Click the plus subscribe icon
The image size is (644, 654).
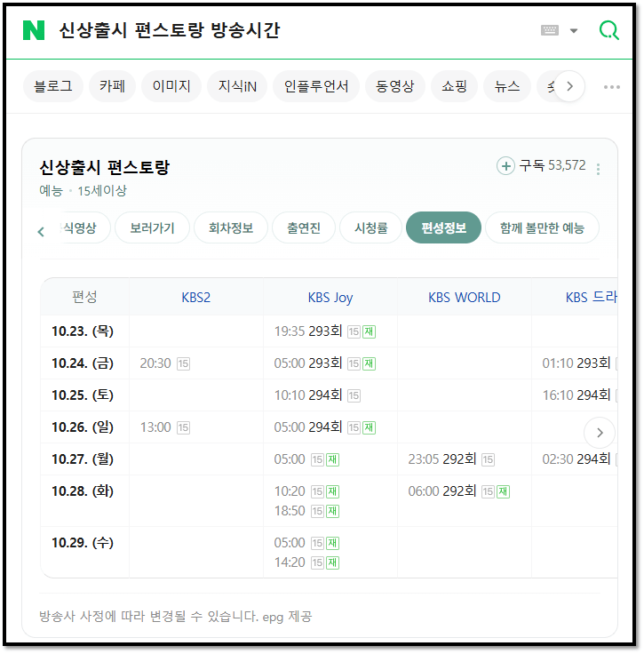click(505, 166)
